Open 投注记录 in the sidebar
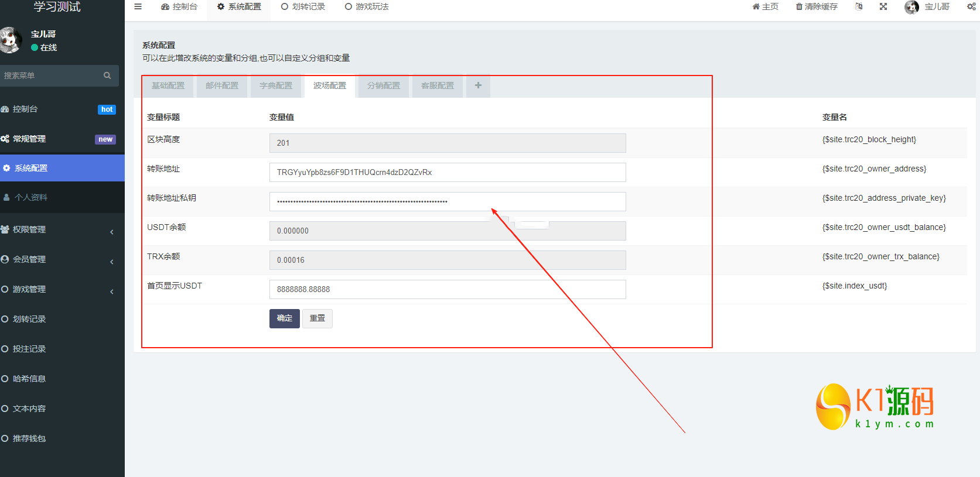Viewport: 980px width, 477px height. pos(62,349)
